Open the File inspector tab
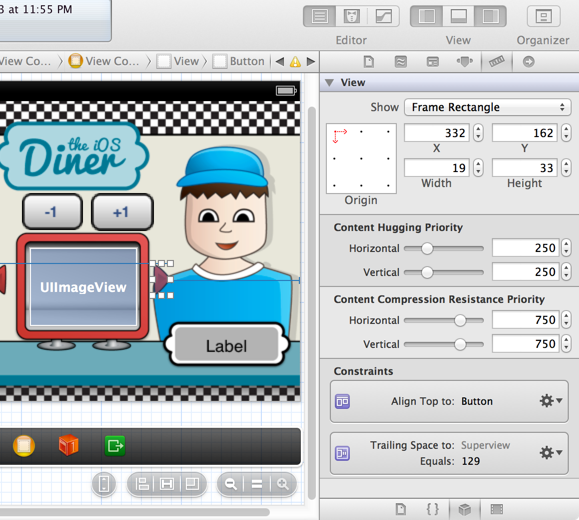This screenshot has width=579, height=520. click(x=369, y=61)
